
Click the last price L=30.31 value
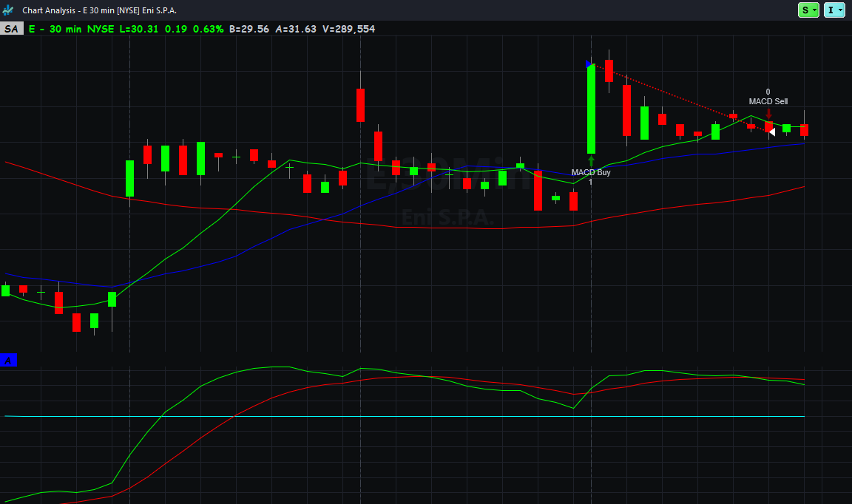coord(138,29)
